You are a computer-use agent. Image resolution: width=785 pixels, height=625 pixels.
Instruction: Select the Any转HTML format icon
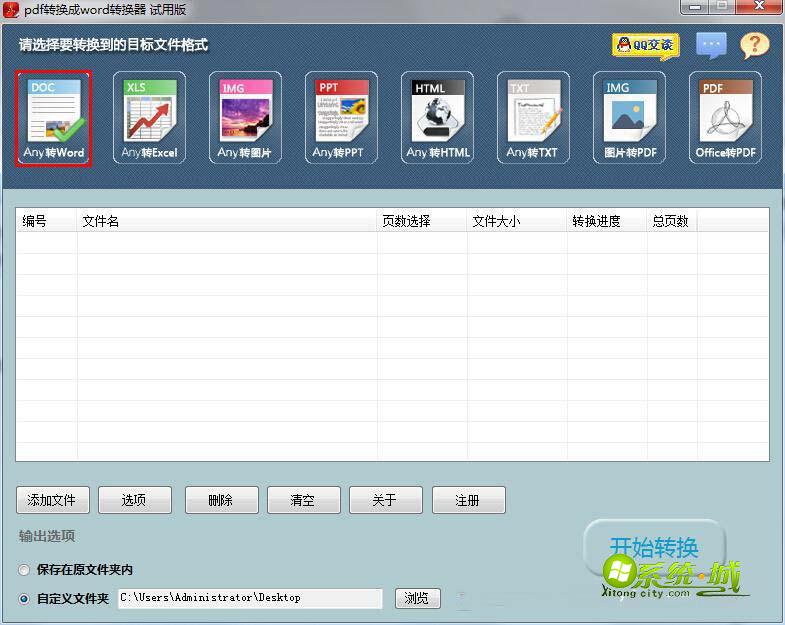pos(438,118)
